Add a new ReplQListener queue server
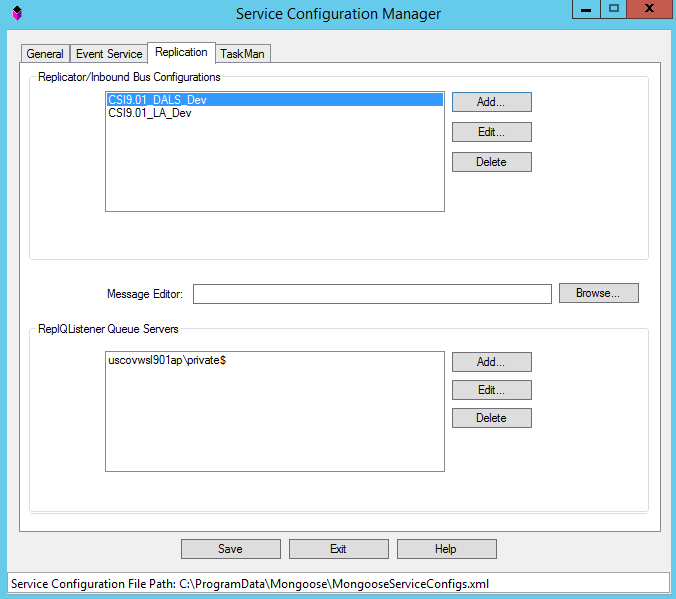 pos(491,362)
